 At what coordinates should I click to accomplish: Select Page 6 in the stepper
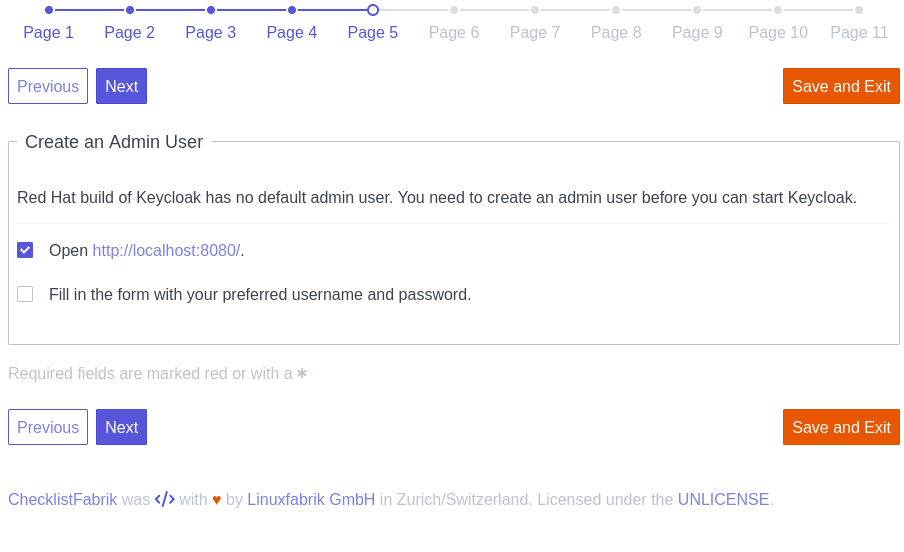[x=454, y=32]
